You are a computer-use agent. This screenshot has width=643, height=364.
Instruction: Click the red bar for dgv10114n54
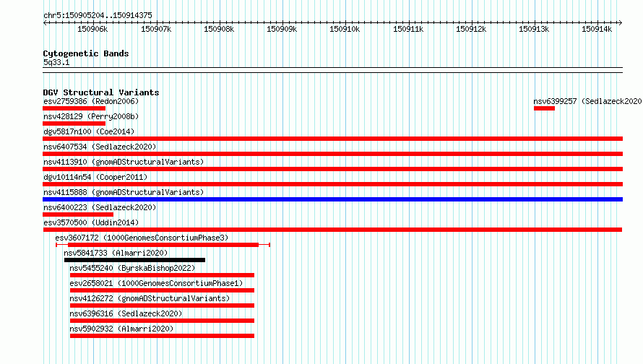click(332, 184)
